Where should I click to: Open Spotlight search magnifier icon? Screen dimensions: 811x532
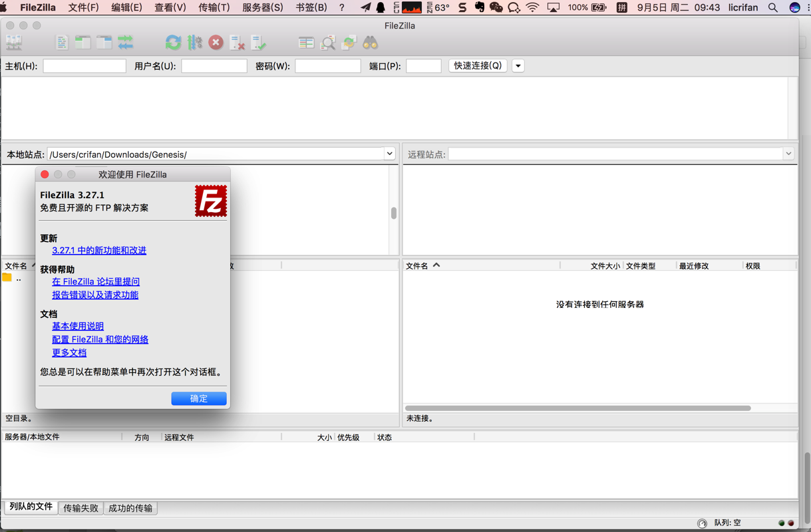[x=772, y=7]
